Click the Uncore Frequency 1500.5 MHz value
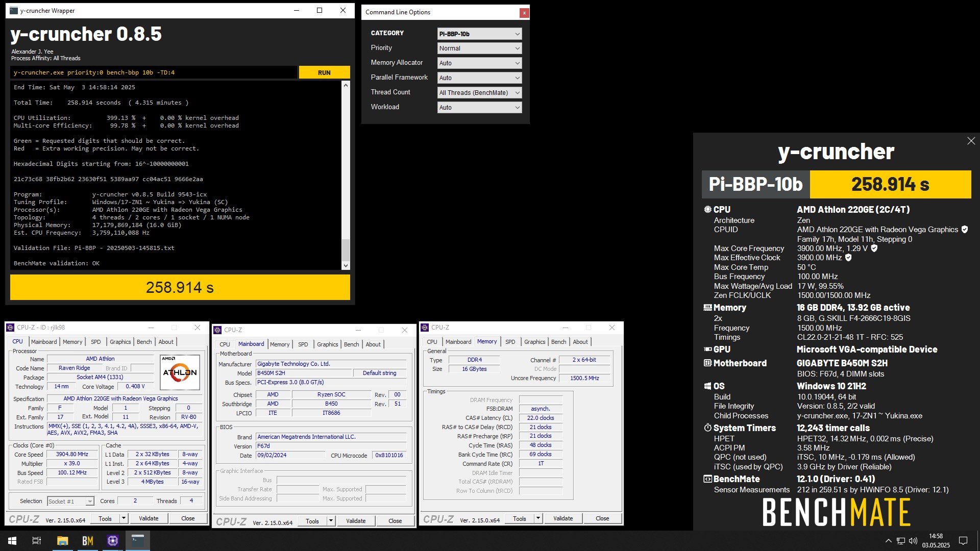 (x=584, y=378)
